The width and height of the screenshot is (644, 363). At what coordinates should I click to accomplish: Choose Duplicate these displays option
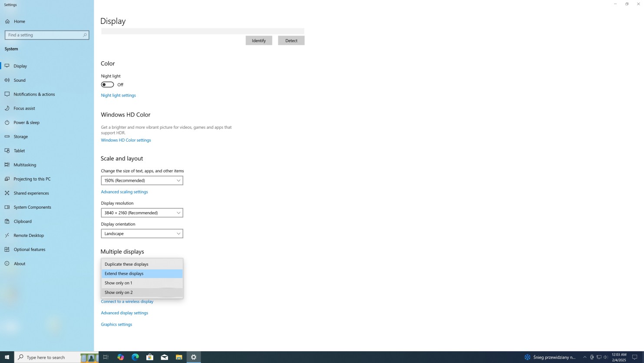pos(142,264)
